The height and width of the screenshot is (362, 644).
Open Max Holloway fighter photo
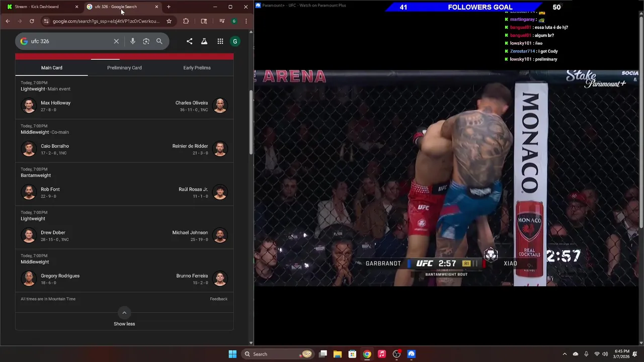point(29,106)
